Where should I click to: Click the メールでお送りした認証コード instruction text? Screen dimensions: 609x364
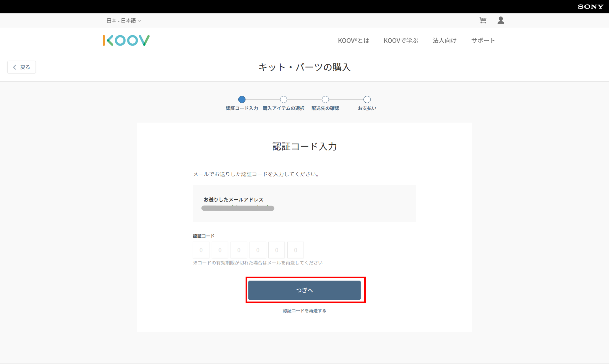tap(256, 174)
